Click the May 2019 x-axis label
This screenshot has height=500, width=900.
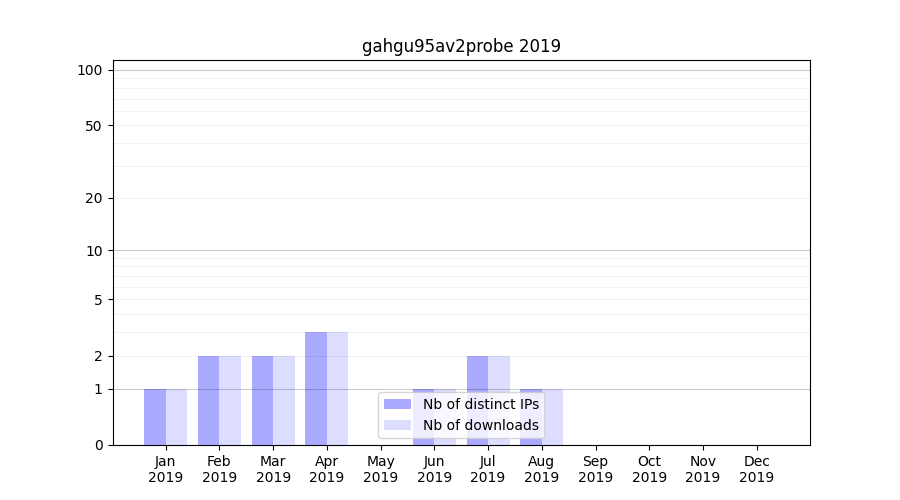point(380,469)
